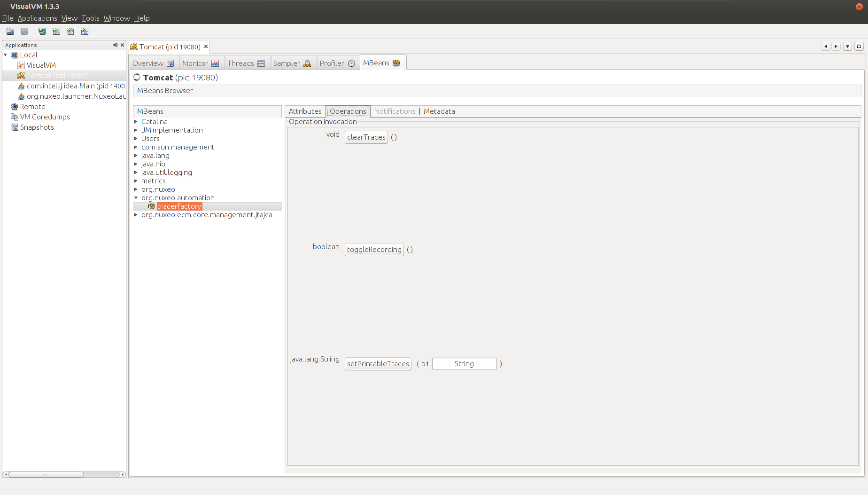
Task: Show the opened documents list dropdown
Action: (847, 46)
